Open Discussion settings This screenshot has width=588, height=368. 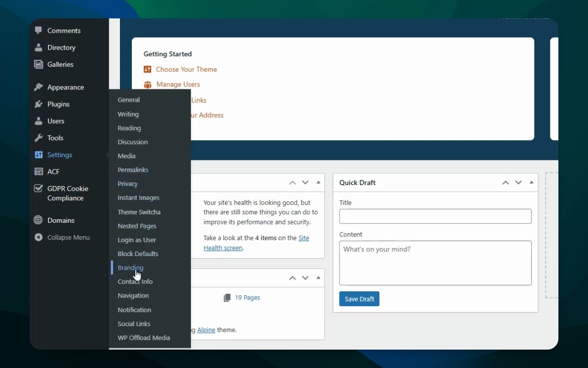pyautogui.click(x=133, y=142)
